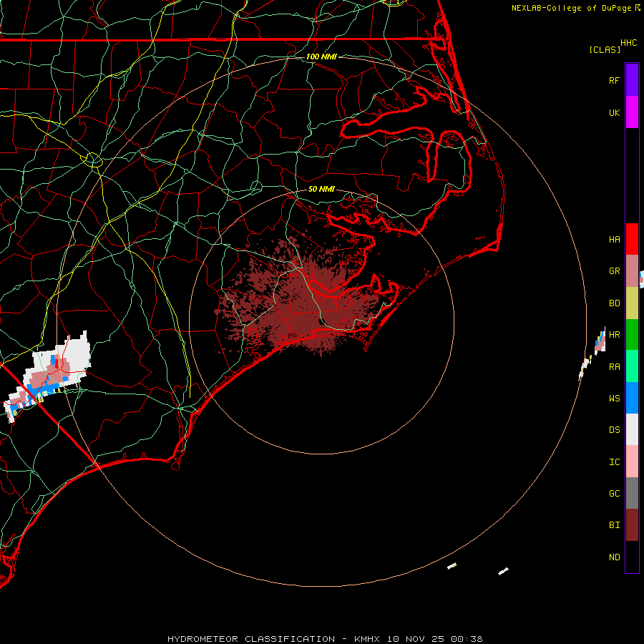The width and height of the screenshot is (644, 644).
Task: Click the HA legend label
Action: [614, 239]
